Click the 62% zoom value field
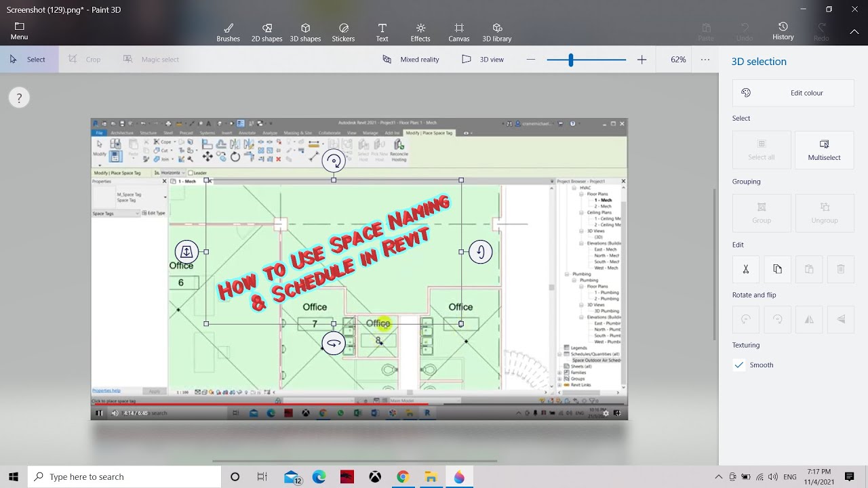 pos(678,60)
